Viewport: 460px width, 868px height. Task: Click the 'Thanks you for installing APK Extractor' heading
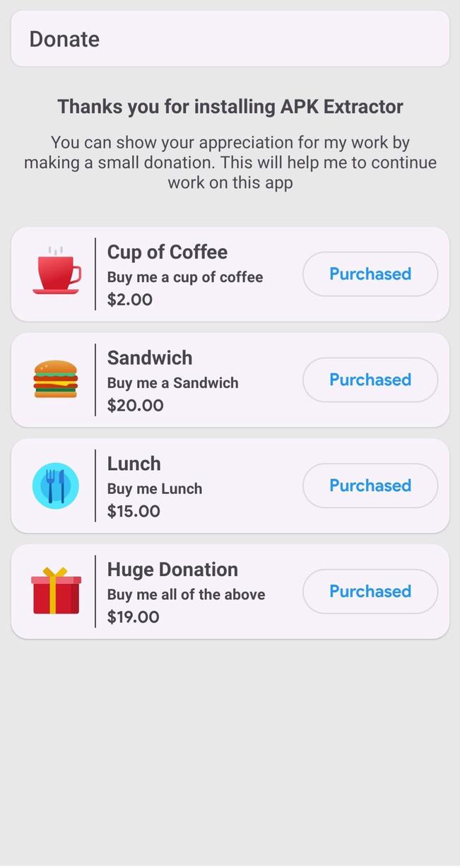click(230, 106)
